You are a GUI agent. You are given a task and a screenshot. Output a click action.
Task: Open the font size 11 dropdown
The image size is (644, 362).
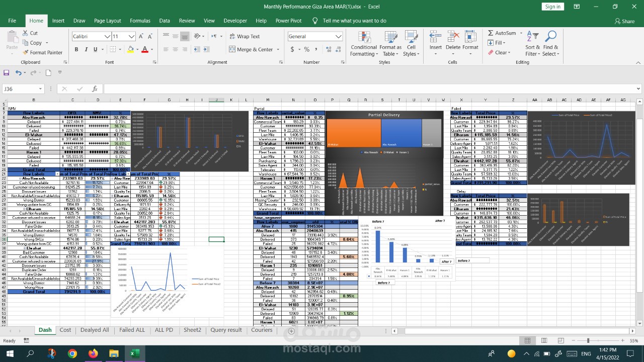pyautogui.click(x=132, y=36)
